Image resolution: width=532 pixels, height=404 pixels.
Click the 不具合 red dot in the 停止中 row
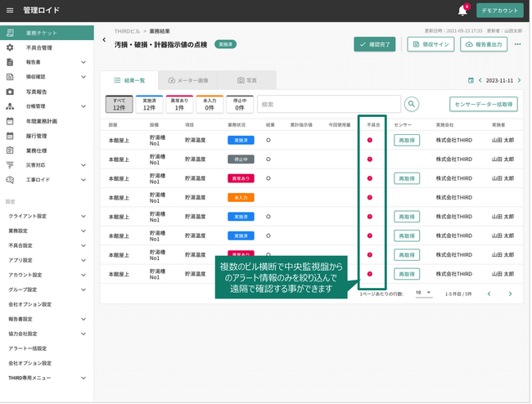click(370, 159)
